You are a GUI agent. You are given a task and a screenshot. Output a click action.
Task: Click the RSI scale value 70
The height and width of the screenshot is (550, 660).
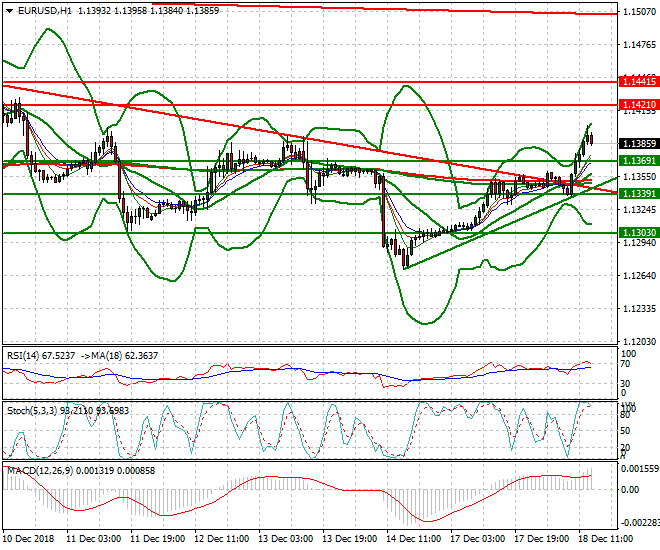625,364
